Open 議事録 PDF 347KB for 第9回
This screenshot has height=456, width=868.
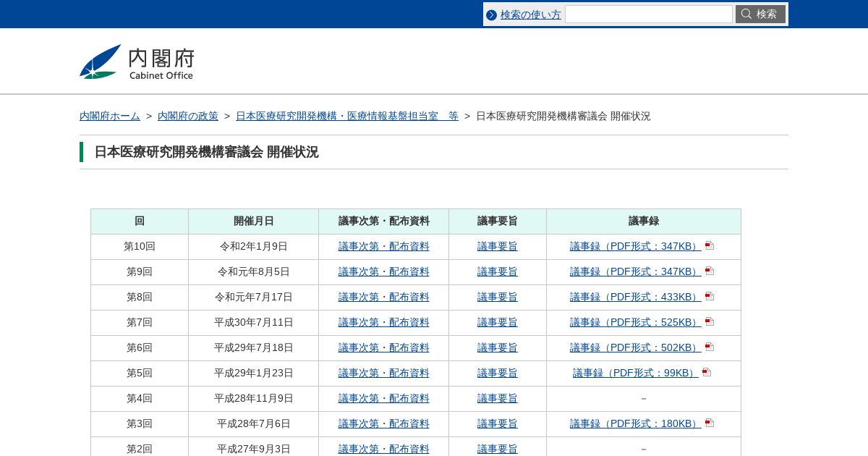(x=636, y=271)
